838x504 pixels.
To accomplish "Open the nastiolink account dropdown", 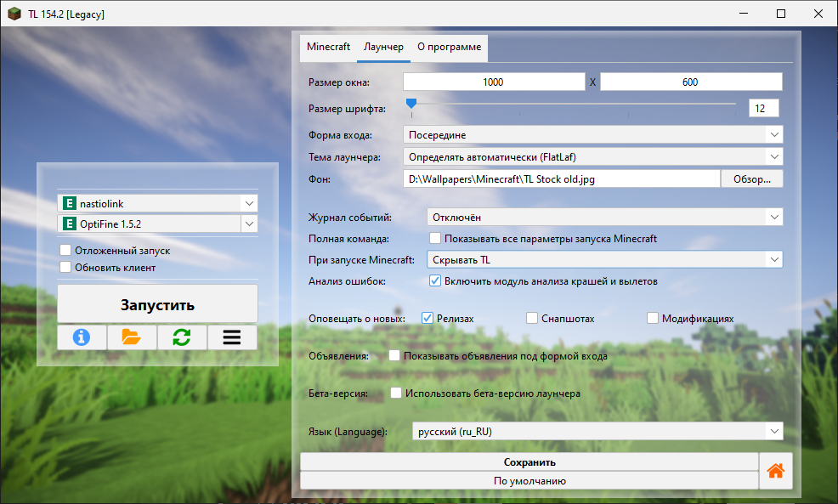I will coord(157,204).
